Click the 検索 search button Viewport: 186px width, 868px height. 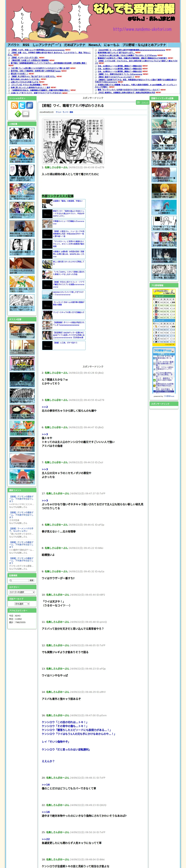[31, 581]
